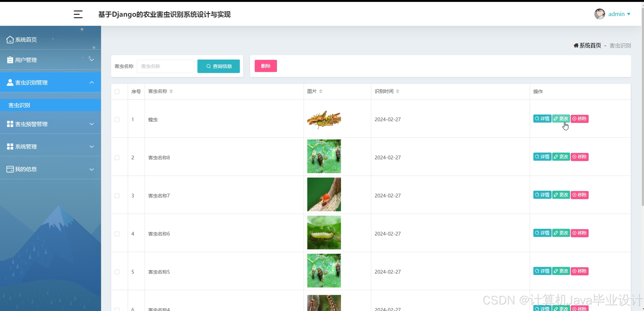The image size is (644, 311).
Task: Expand the 用户管理 sidebar menu
Action: 51,60
